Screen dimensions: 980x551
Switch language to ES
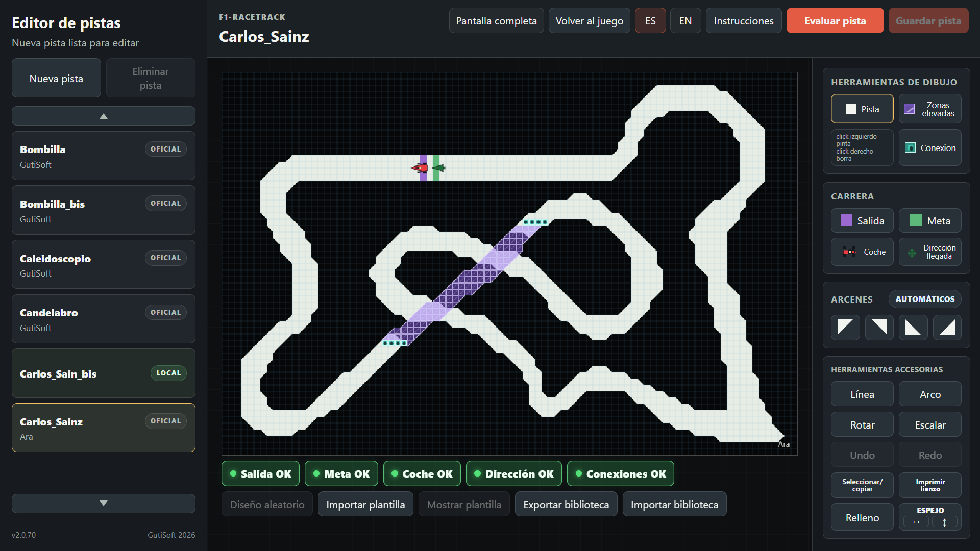click(x=650, y=21)
